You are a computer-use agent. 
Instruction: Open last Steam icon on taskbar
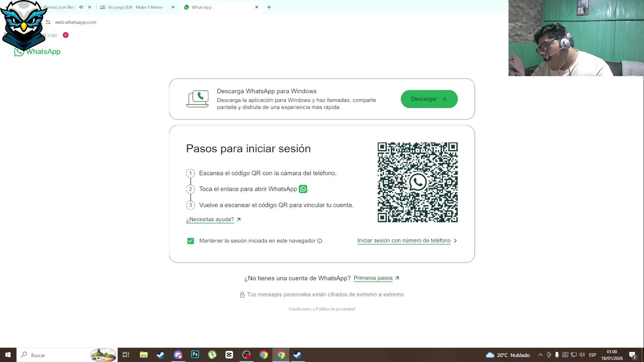point(297,355)
